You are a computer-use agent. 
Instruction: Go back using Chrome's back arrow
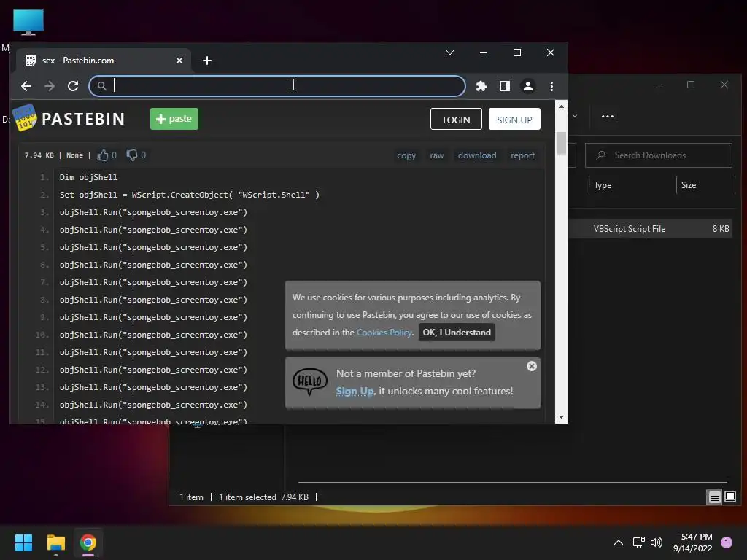pyautogui.click(x=26, y=86)
